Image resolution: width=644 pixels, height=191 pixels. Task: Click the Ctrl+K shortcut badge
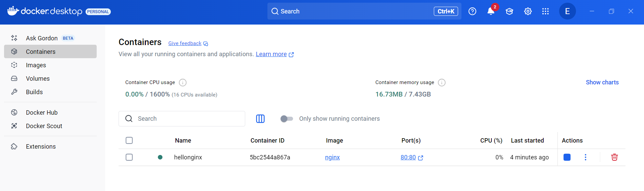[x=446, y=11]
